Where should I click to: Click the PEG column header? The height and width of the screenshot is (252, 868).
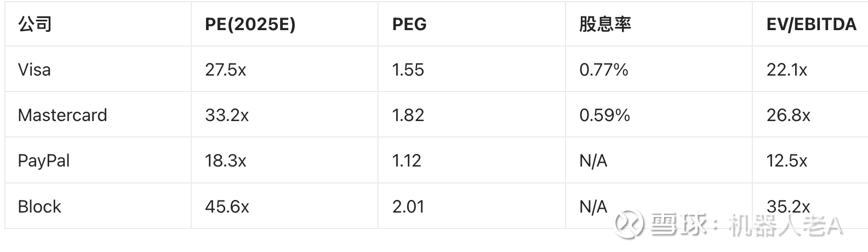(x=409, y=25)
